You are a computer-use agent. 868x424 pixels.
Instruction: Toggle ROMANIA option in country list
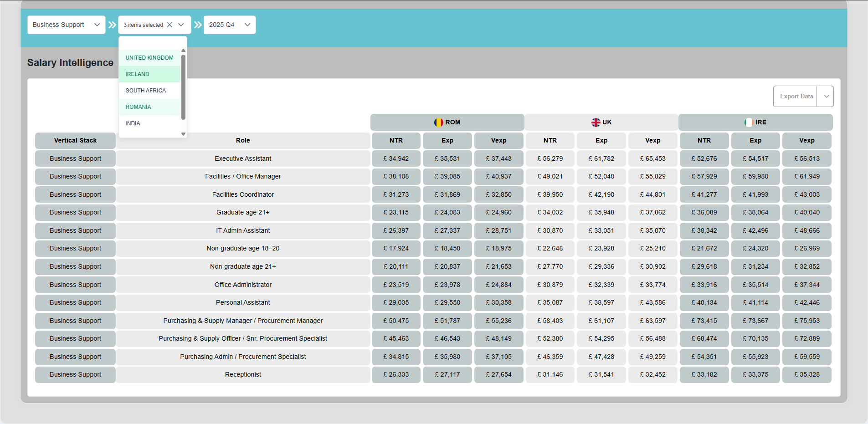(149, 107)
